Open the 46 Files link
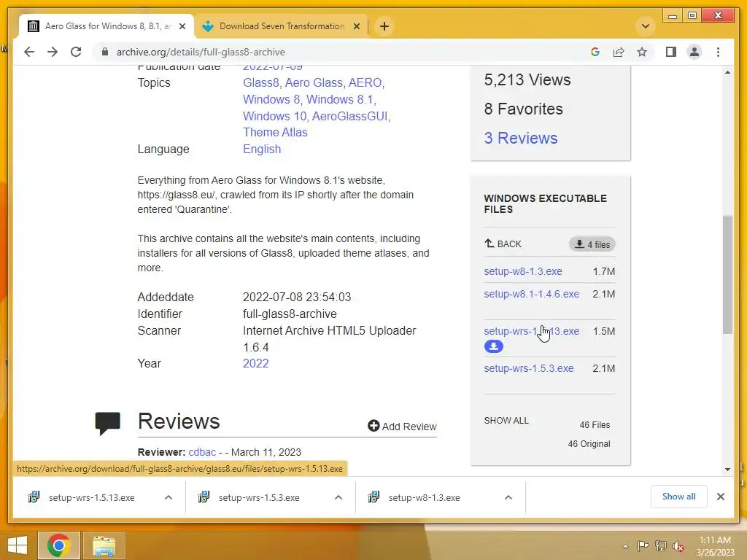This screenshot has width=747, height=560. coord(595,425)
